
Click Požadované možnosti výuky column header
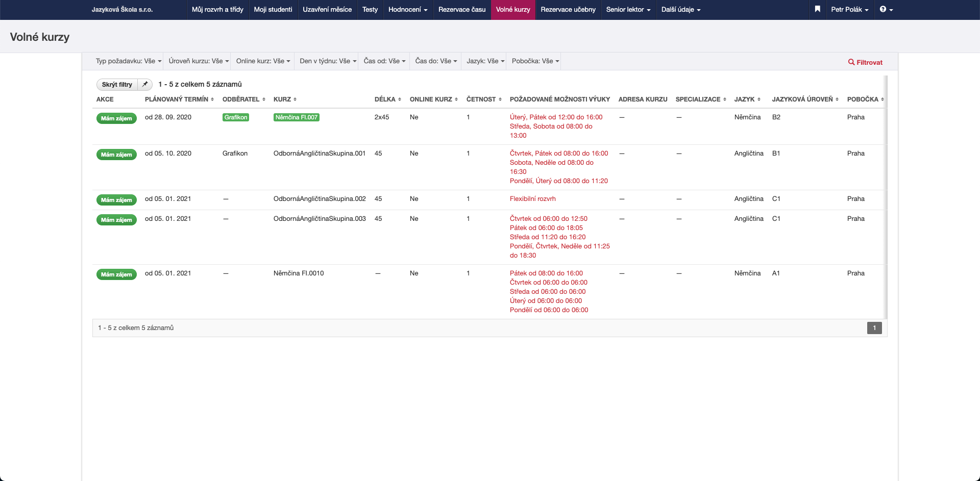click(560, 99)
